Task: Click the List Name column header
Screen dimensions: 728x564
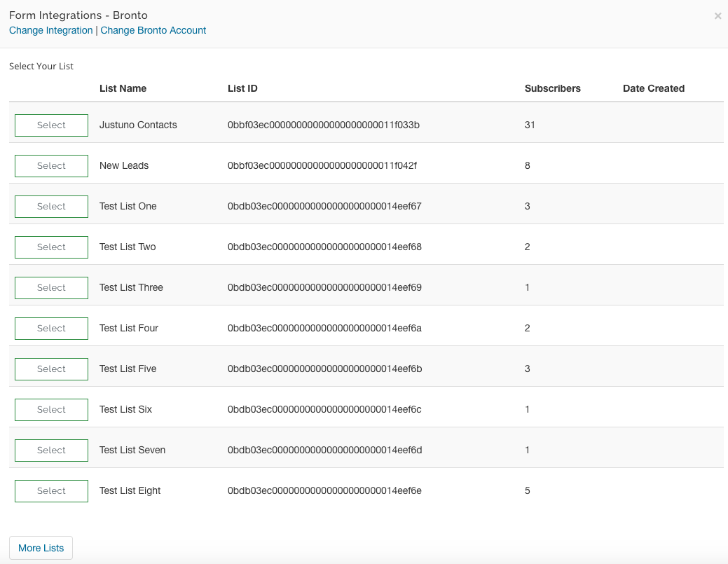Action: tap(123, 88)
